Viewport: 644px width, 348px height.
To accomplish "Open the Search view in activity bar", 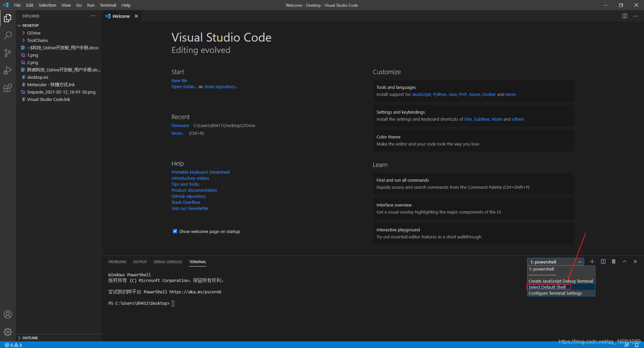I will coord(8,35).
